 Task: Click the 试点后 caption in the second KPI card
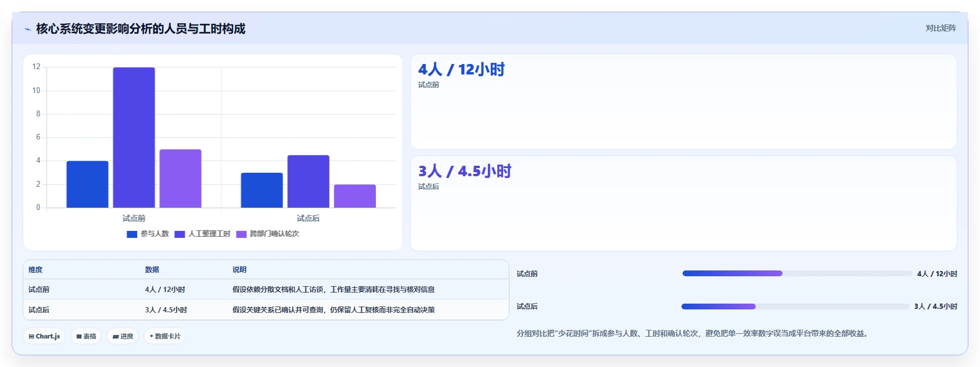(x=429, y=187)
